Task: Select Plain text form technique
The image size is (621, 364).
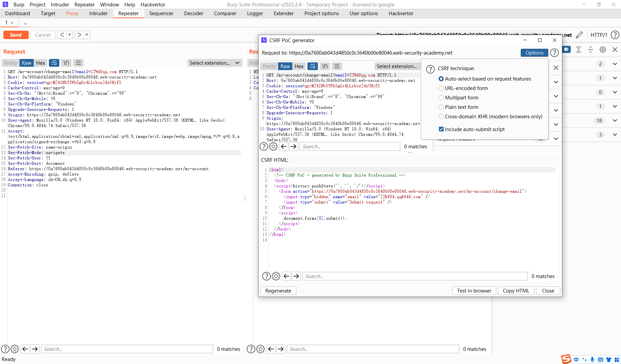Action: click(x=459, y=107)
